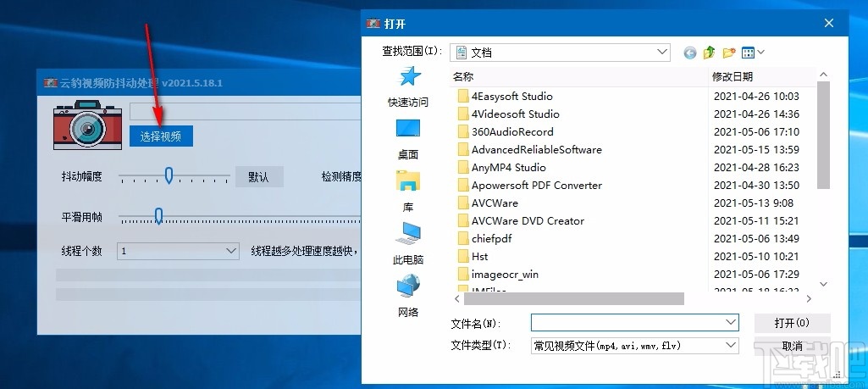868x389 pixels.
Task: Click date 2021-04-26 14:36 cell
Action: [x=756, y=114]
